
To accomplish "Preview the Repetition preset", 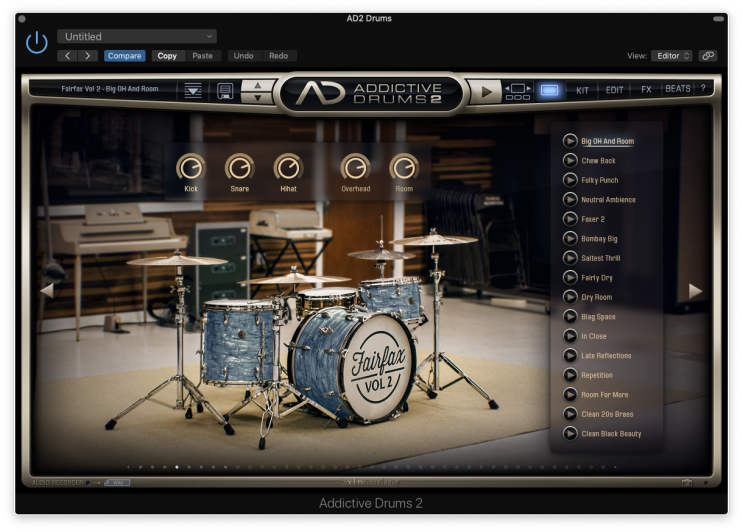I will click(x=570, y=375).
